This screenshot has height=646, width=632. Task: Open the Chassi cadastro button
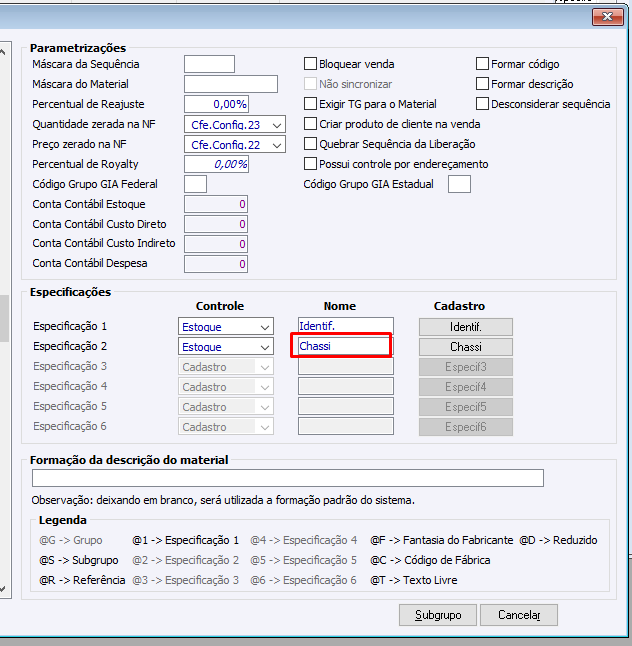[466, 347]
